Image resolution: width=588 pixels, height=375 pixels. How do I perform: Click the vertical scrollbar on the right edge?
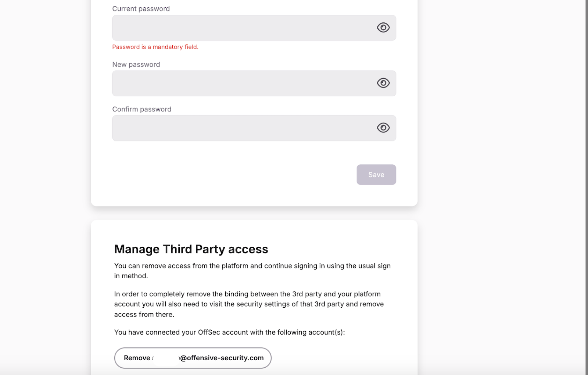[x=587, y=187]
